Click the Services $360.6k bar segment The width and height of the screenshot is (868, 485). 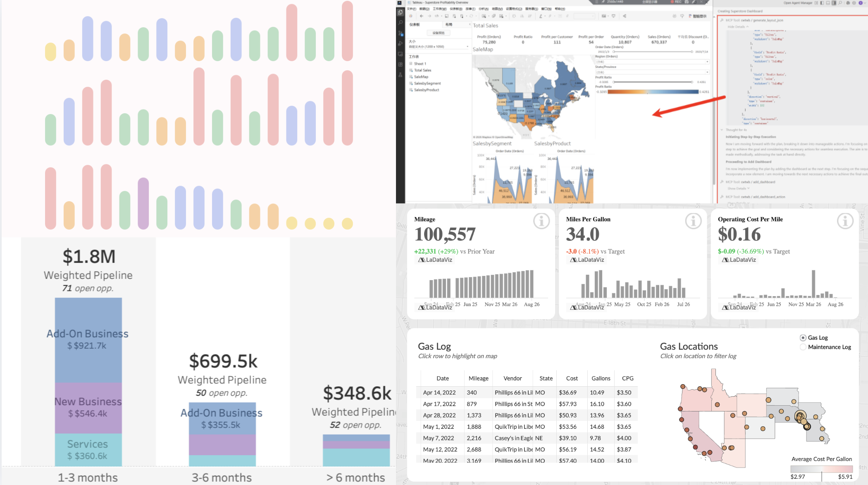click(88, 450)
